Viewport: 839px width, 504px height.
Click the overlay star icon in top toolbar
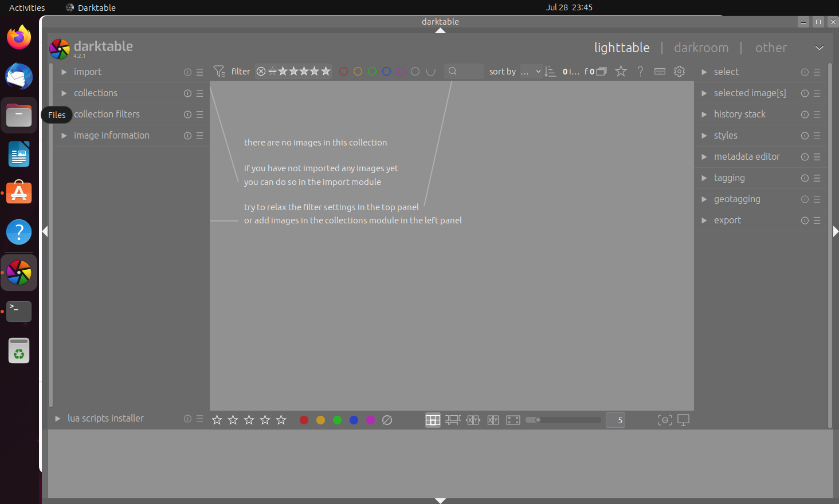[x=621, y=71]
